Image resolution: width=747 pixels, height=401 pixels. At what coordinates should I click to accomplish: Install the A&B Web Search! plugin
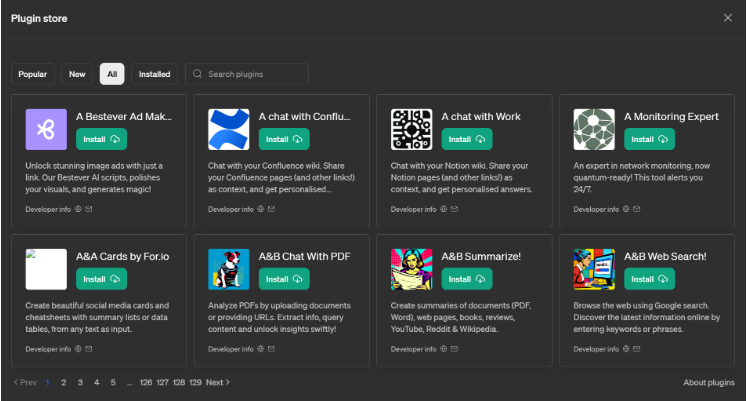(649, 279)
